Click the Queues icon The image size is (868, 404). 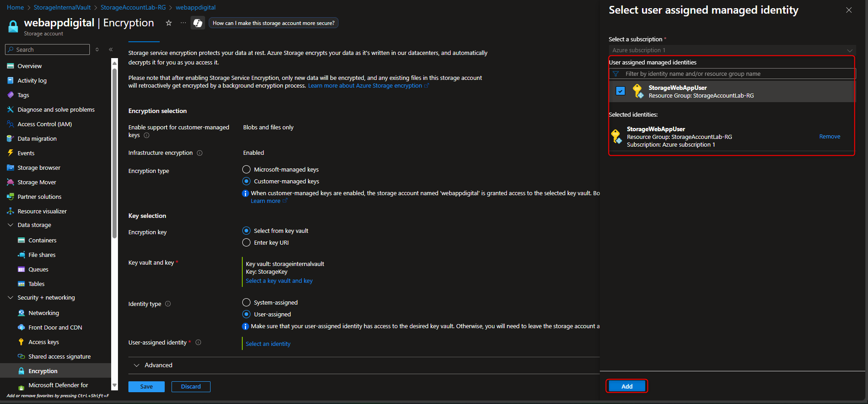[21, 269]
